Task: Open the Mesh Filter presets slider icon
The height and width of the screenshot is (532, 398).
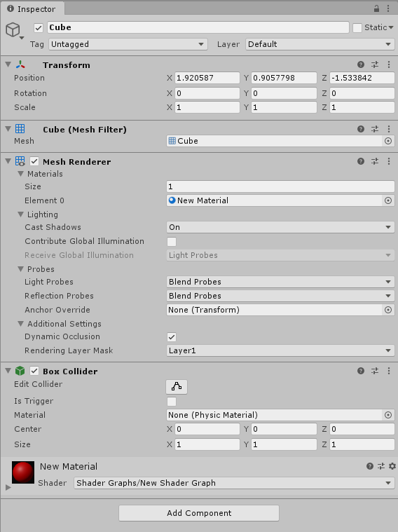Action: [375, 129]
